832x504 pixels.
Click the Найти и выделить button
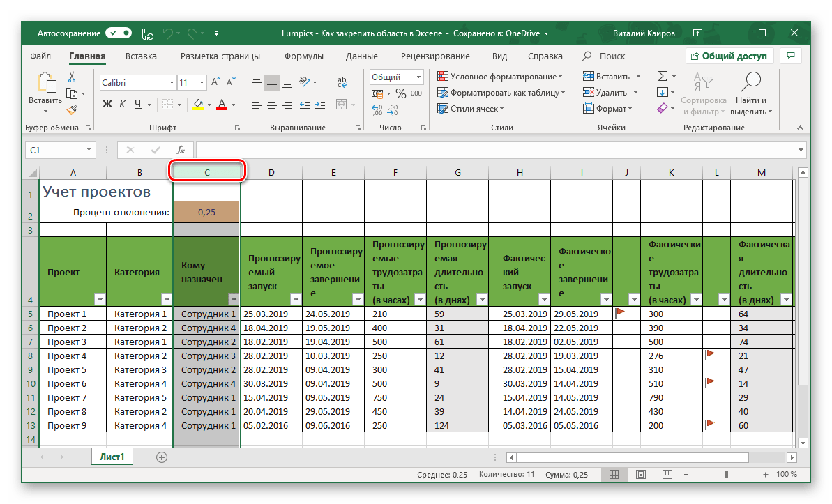pos(751,94)
